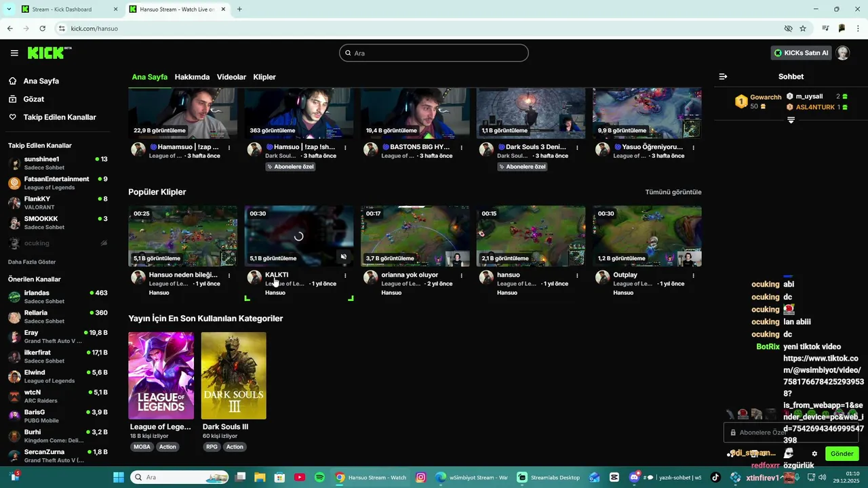Open a new browser tab

tap(239, 9)
